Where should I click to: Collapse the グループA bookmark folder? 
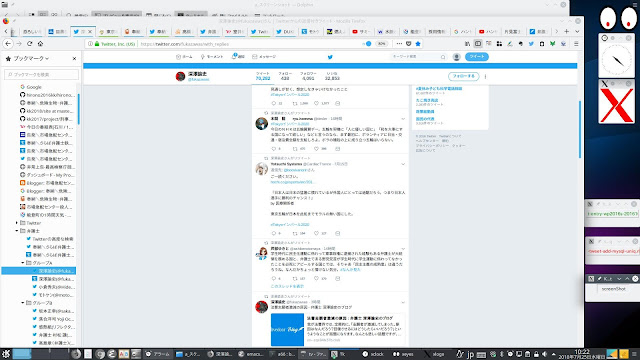[23, 263]
